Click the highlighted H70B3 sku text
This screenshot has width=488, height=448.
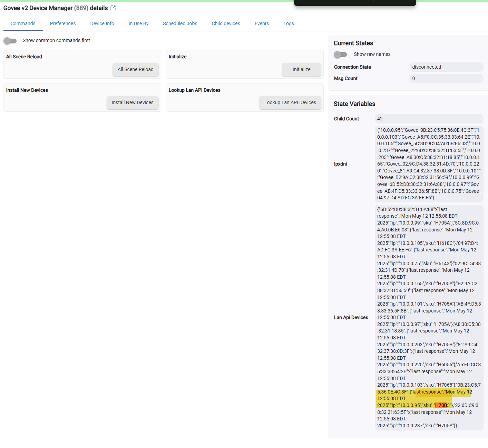coord(442,405)
